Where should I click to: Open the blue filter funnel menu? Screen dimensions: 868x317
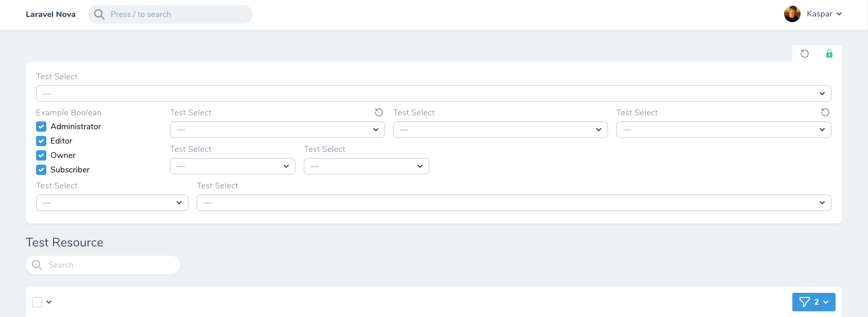pyautogui.click(x=814, y=302)
